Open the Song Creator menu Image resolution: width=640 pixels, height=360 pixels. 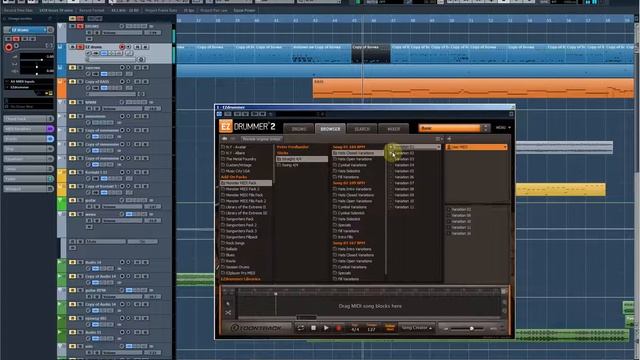click(x=416, y=328)
